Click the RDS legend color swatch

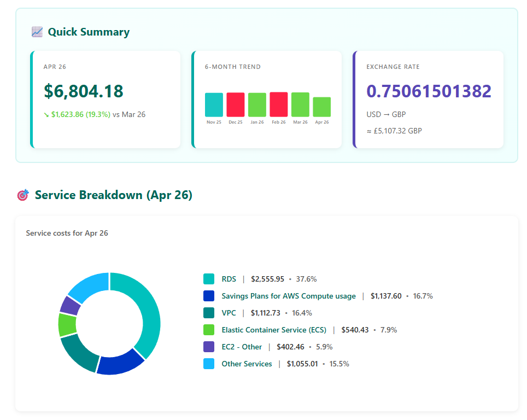coord(209,279)
